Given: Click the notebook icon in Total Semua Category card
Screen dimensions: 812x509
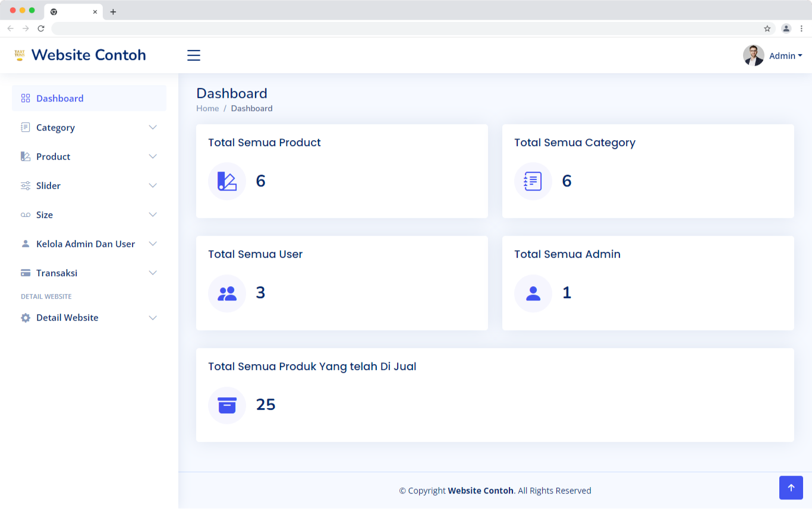Looking at the screenshot, I should (x=533, y=181).
